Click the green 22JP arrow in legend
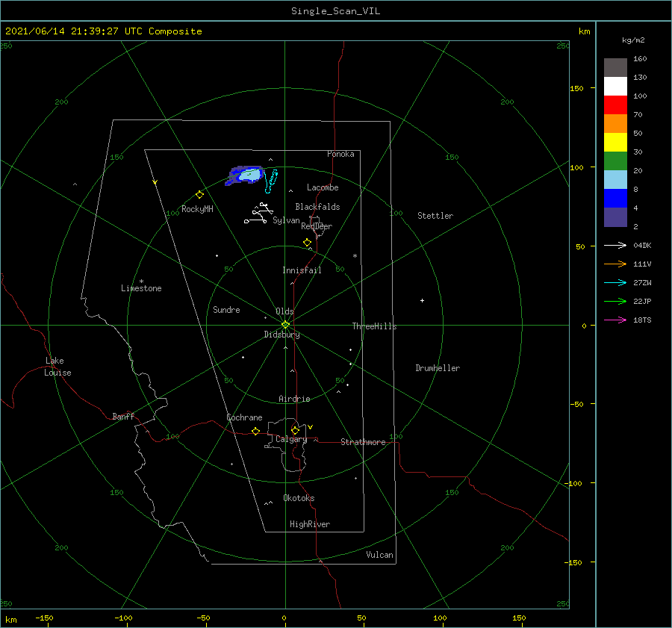The width and height of the screenshot is (672, 628). 615,302
